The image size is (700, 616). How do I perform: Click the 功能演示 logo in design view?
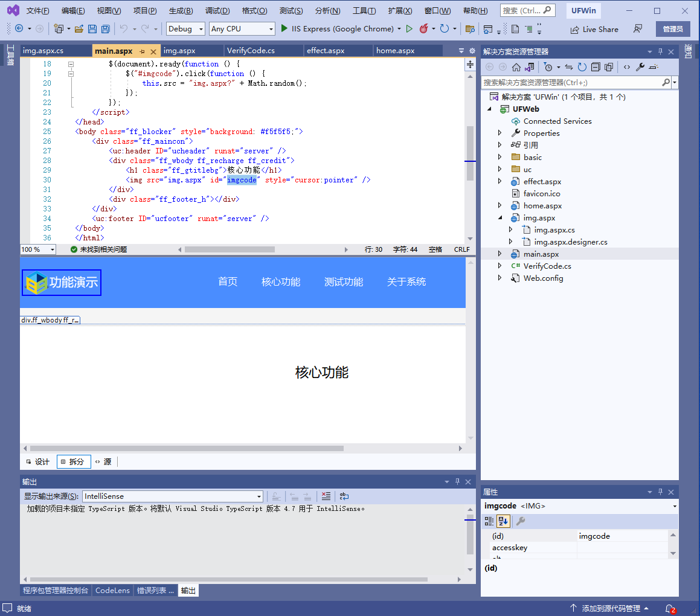click(62, 282)
